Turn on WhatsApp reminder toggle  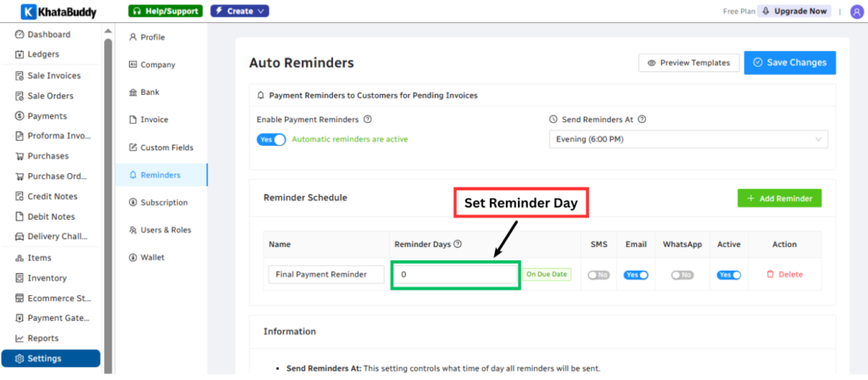point(682,275)
